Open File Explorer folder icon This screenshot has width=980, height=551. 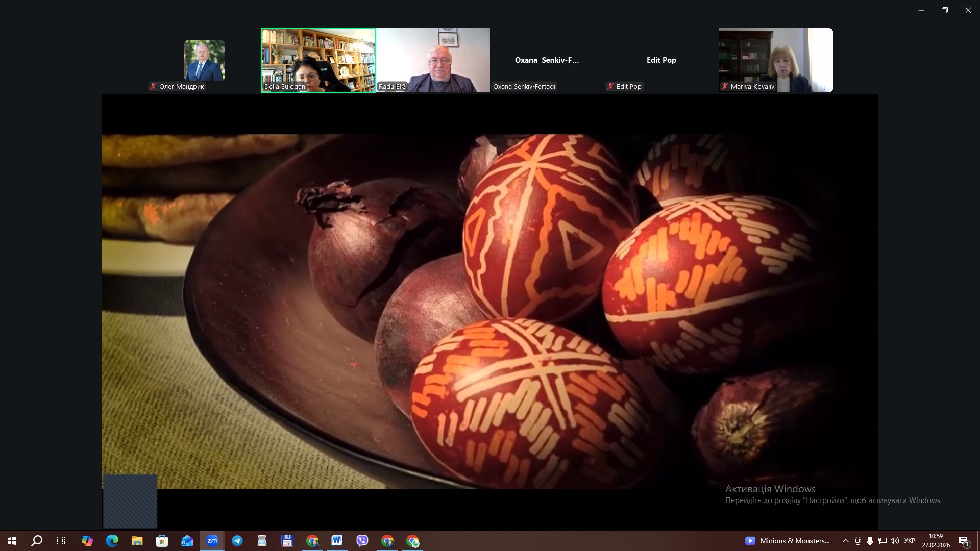(137, 541)
